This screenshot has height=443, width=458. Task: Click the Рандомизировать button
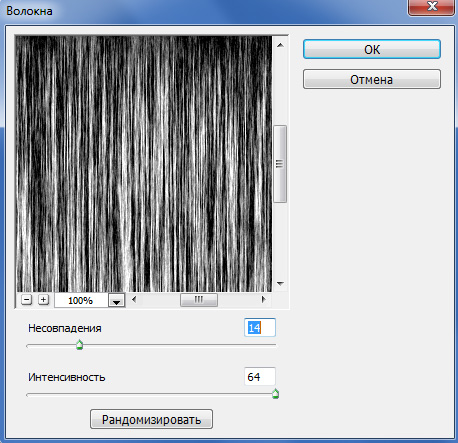pyautogui.click(x=151, y=419)
